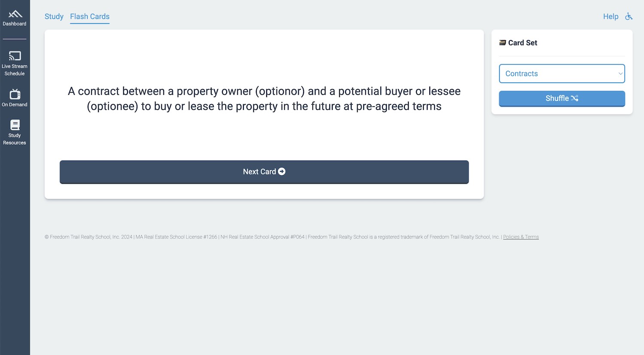Open the Contracts card set dropdown

(x=562, y=73)
